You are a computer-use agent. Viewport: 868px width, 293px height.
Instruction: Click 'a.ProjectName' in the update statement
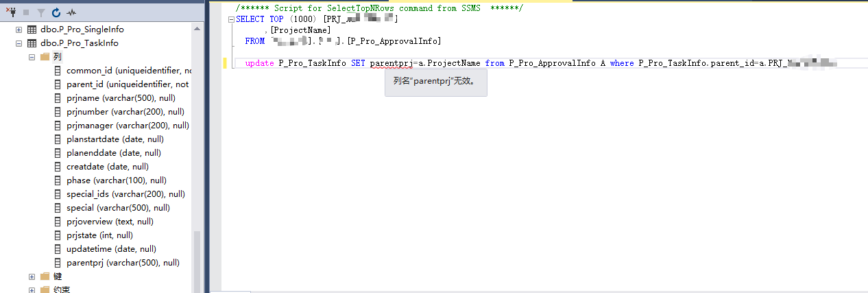click(x=449, y=63)
